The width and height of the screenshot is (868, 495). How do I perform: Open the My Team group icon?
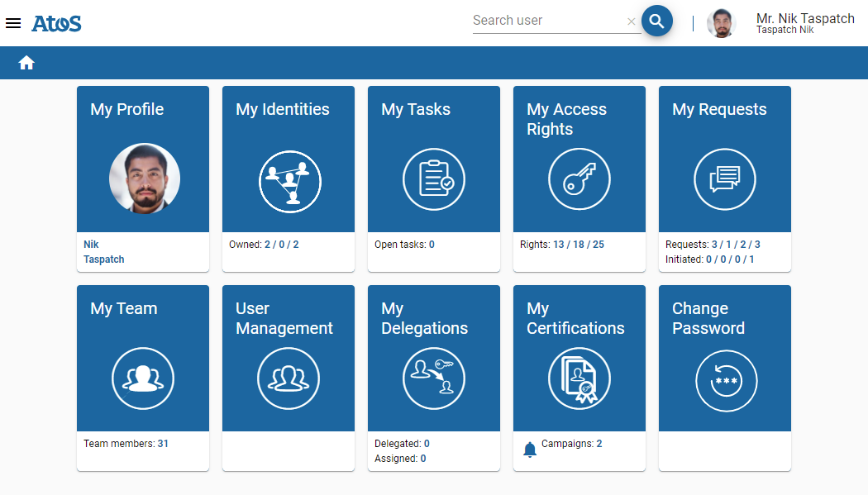click(142, 378)
